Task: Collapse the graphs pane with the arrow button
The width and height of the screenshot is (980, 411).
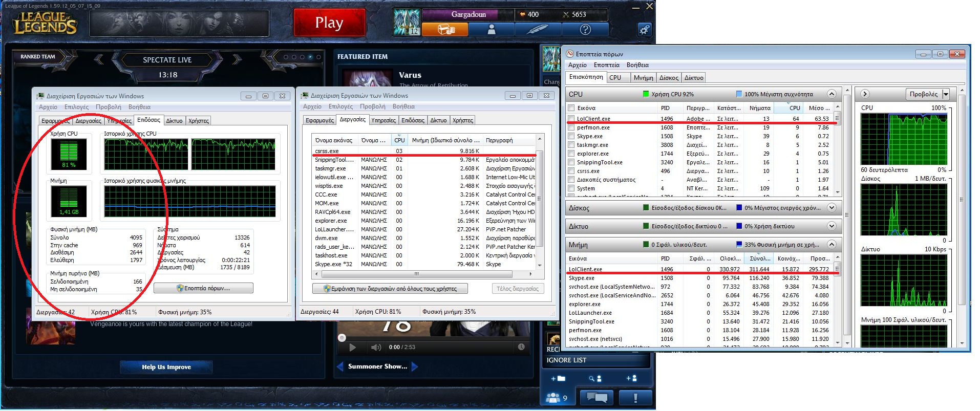Action: (x=865, y=94)
